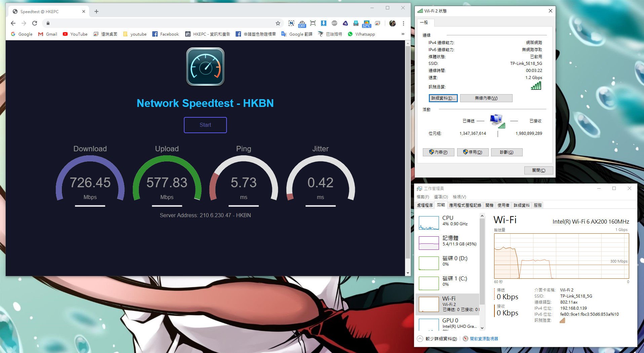The image size is (644, 353).
Task: Click the 詳細資料(E) button in Wi-Fi status
Action: coord(443,98)
